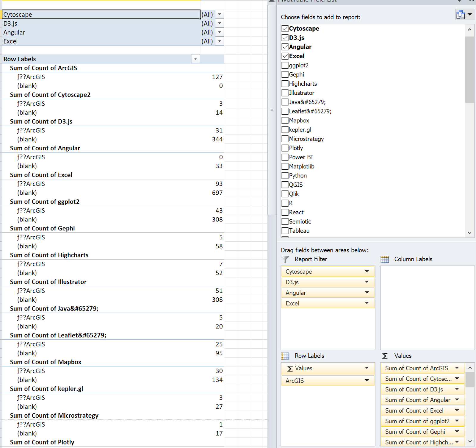
Task: Click the Sum of Count of Microstrategy row
Action: click(113, 416)
